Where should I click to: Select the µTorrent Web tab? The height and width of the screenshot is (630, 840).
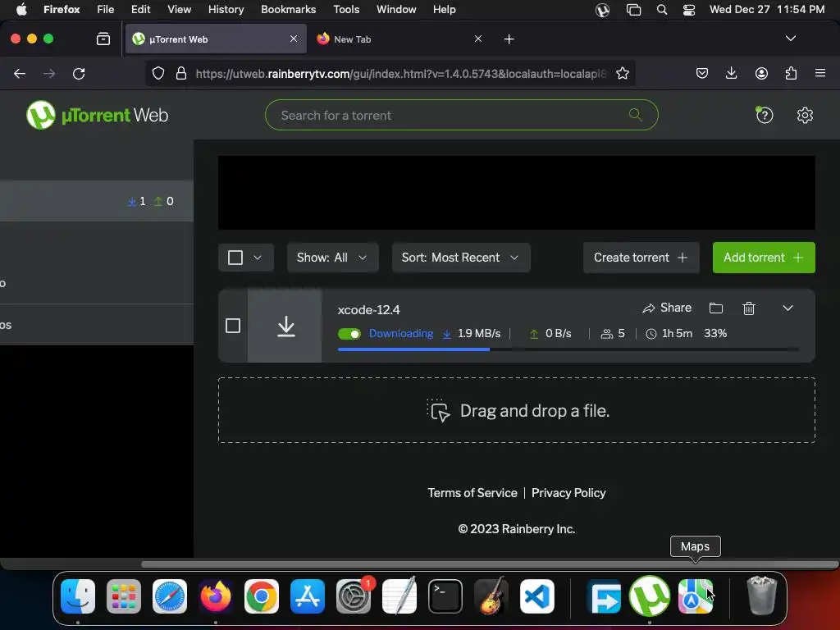click(x=216, y=39)
